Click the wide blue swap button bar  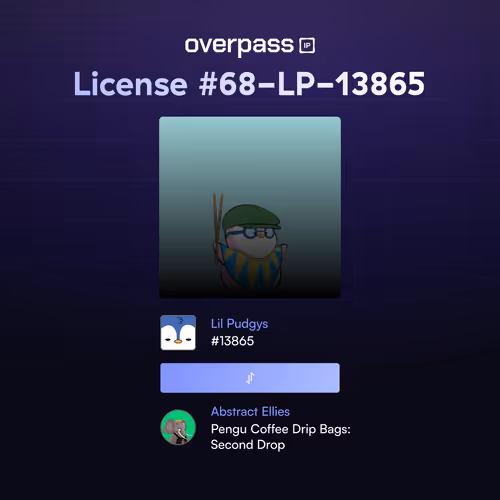250,378
